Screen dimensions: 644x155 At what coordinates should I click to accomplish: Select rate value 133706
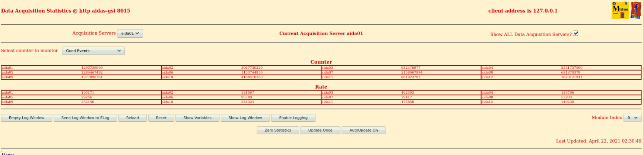pyautogui.click(x=567, y=93)
